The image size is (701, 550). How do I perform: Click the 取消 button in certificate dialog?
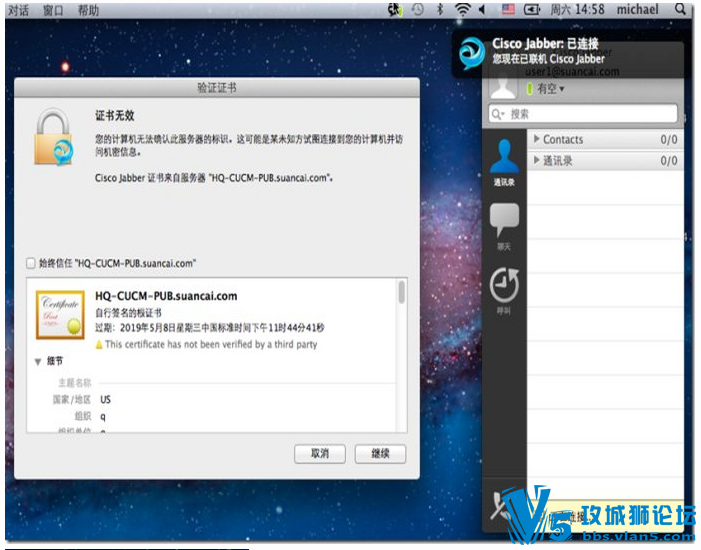click(320, 454)
